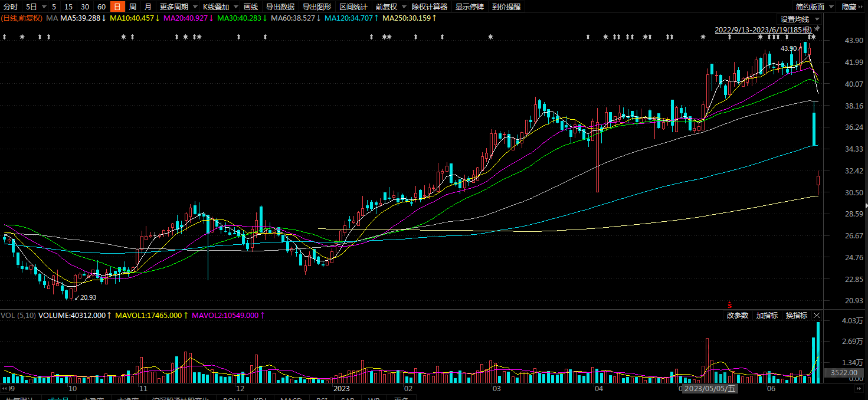Click the red S marker above the volume panel
Image resolution: width=868 pixels, height=400 pixels.
pos(730,305)
